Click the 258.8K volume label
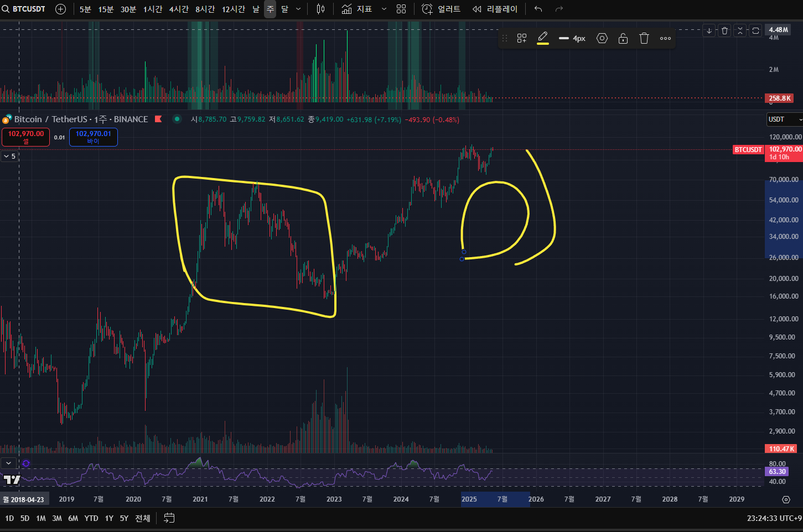 click(x=779, y=98)
